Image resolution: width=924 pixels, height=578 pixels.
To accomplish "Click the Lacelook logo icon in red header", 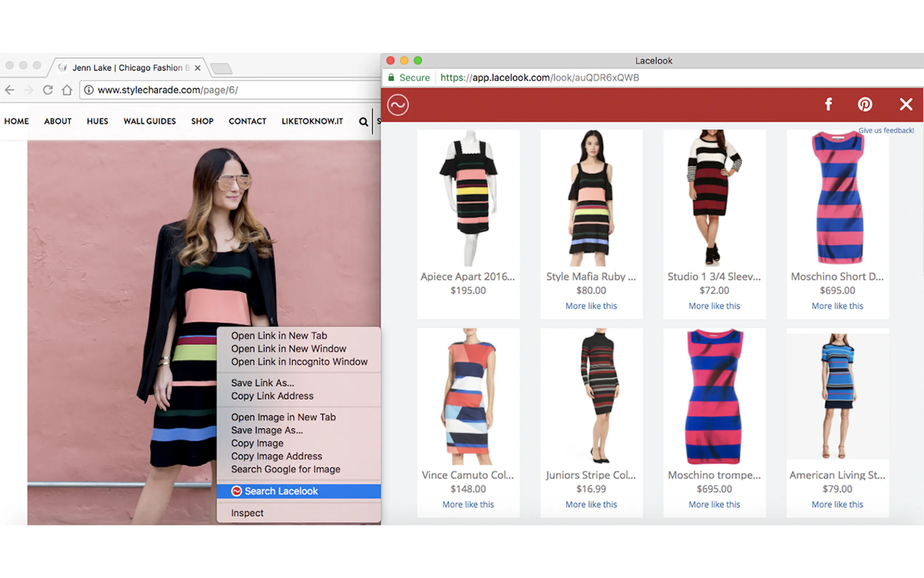I will pyautogui.click(x=398, y=105).
